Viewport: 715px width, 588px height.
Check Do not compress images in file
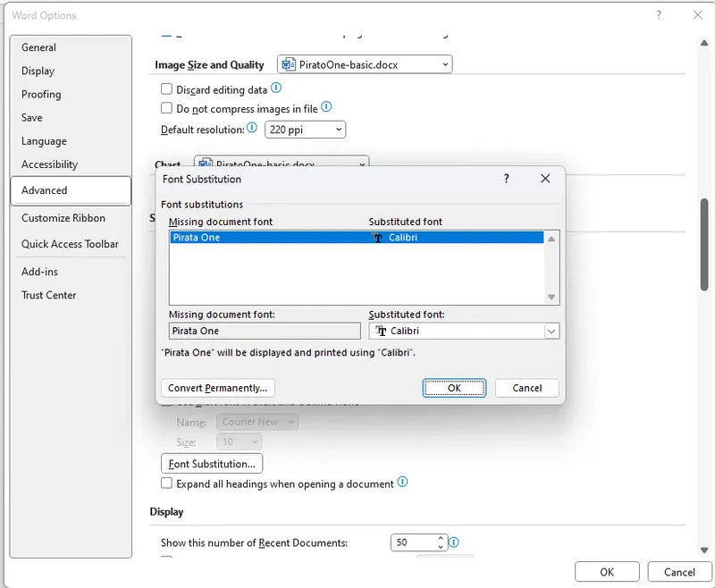166,108
